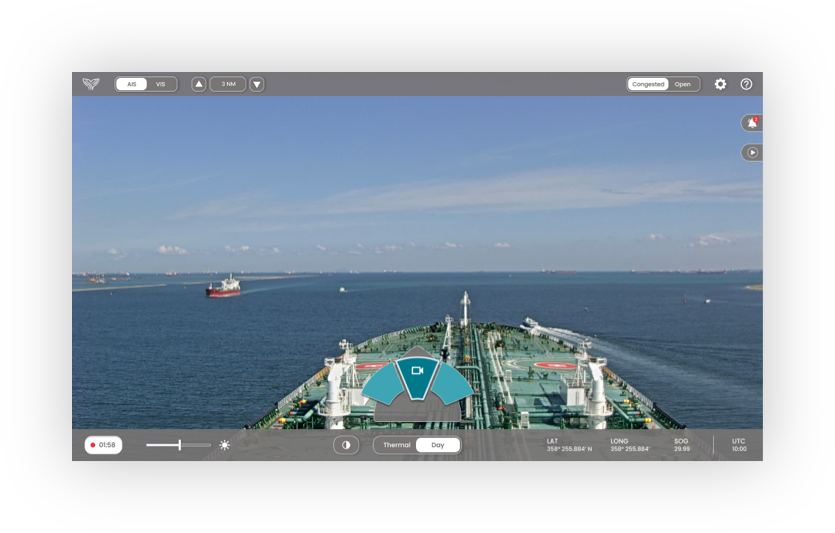Viewport: 835px width, 533px height.
Task: Click the bird logo icon
Action: (91, 84)
